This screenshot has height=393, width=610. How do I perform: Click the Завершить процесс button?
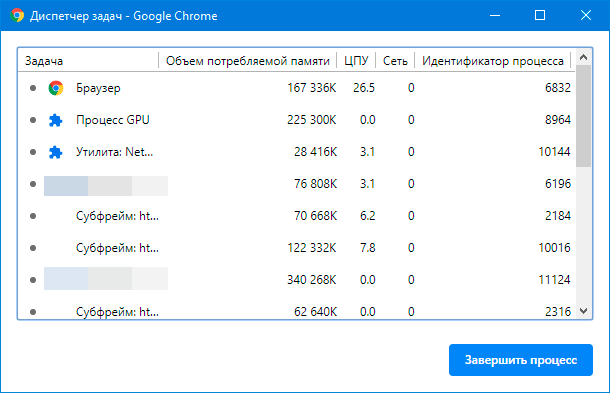pos(521,360)
